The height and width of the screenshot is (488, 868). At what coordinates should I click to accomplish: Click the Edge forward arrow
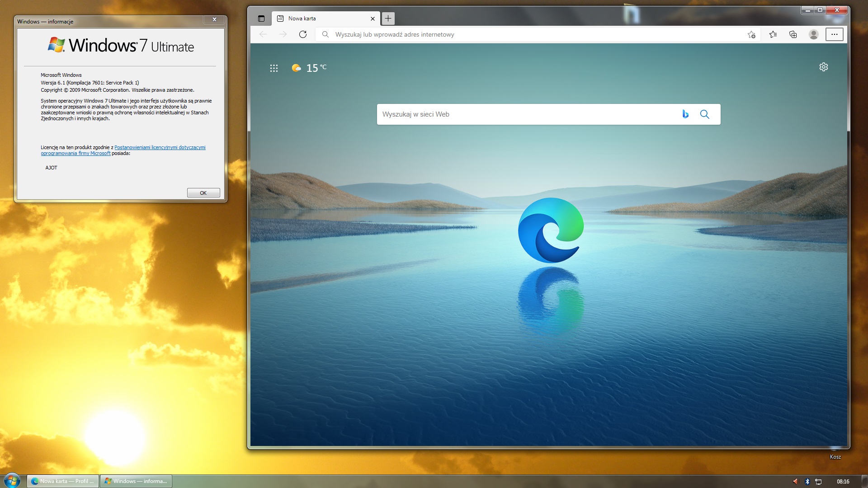(x=283, y=34)
